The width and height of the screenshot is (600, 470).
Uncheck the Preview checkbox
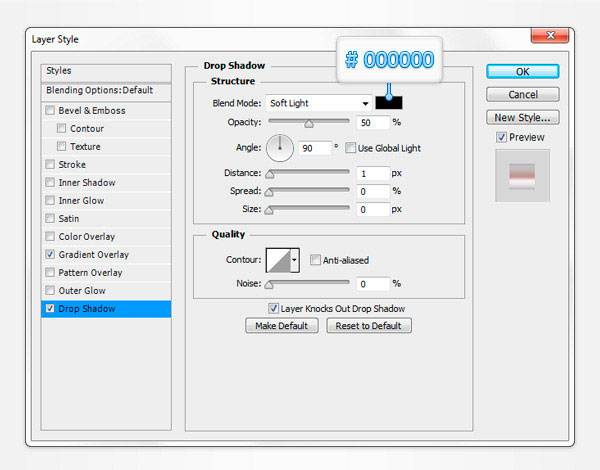501,137
